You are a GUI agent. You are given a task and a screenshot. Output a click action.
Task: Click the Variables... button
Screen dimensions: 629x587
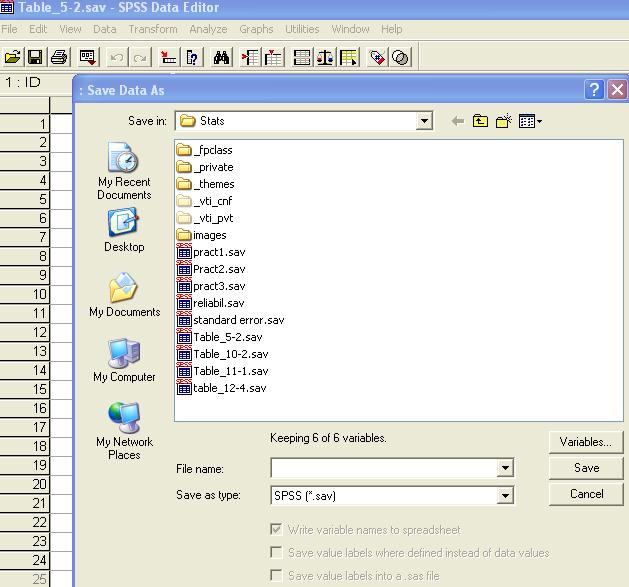[586, 442]
